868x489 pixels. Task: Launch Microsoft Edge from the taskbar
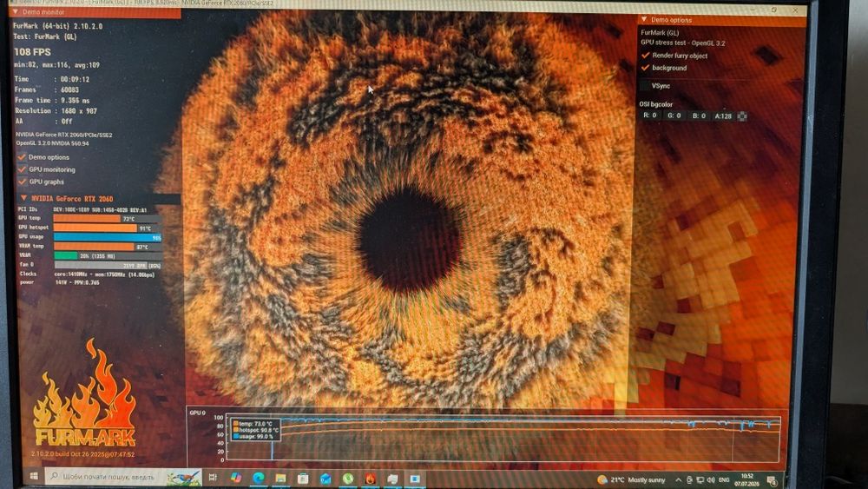coord(259,478)
